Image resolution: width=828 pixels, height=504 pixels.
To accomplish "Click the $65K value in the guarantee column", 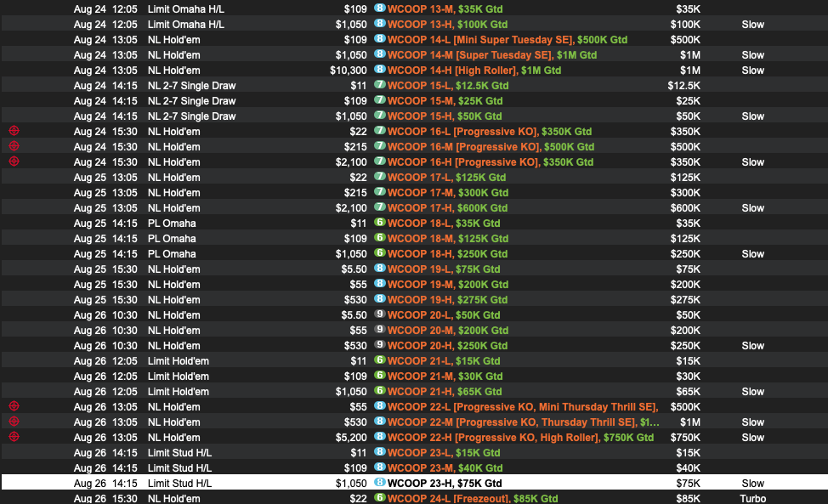I will click(689, 392).
